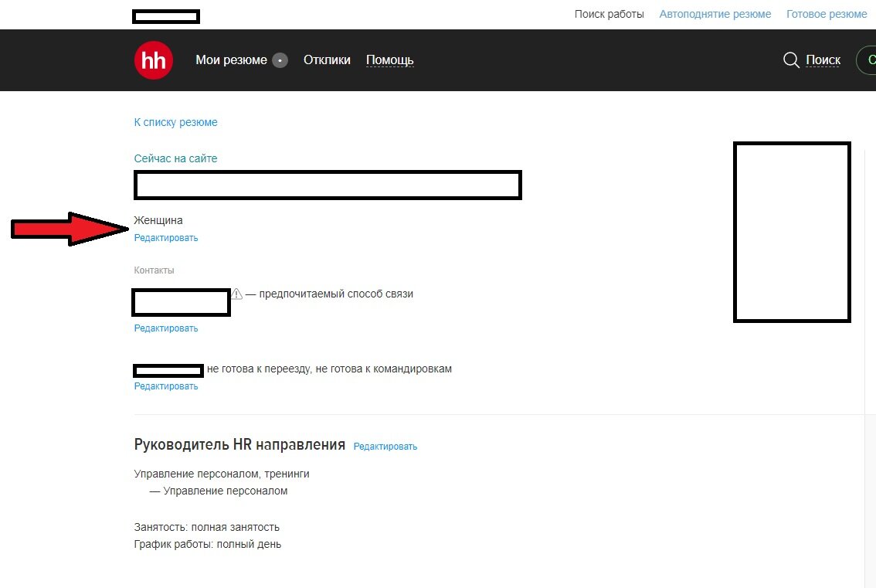
Task: Click Редактировать next to Руководитель HR направления
Action: [385, 446]
